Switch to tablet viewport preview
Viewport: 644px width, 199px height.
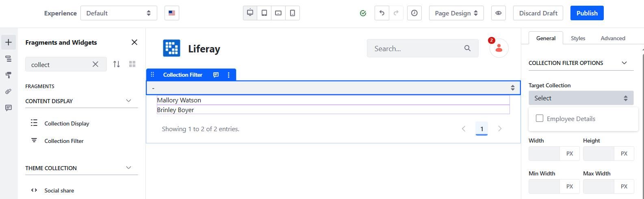[264, 13]
